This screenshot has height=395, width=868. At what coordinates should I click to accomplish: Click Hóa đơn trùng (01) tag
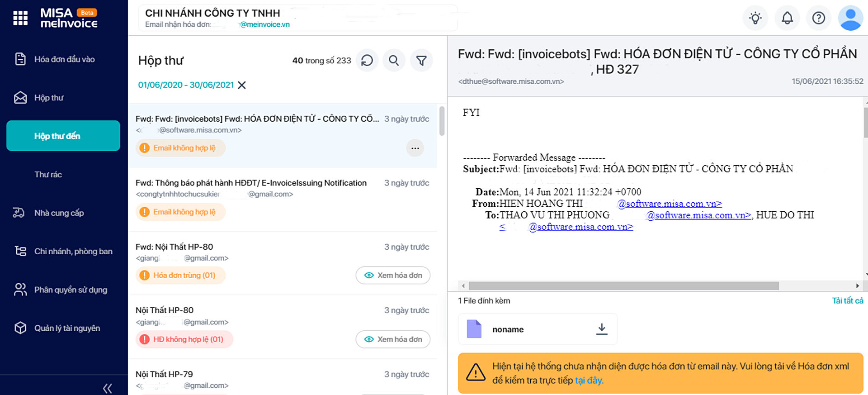pyautogui.click(x=180, y=275)
